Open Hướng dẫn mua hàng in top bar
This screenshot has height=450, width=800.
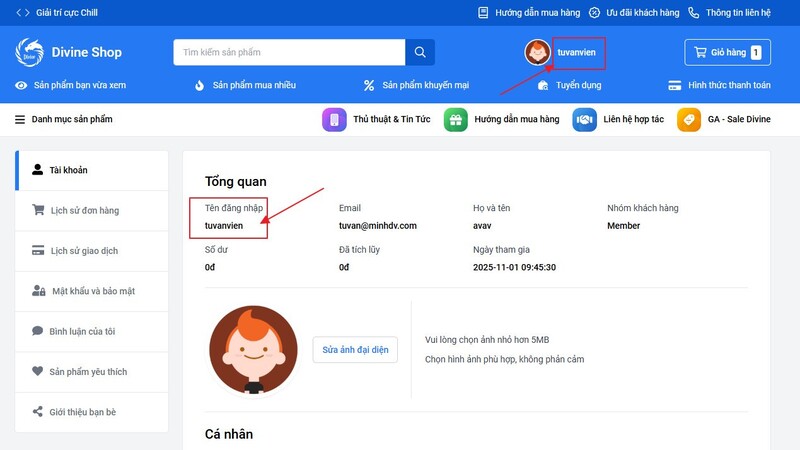(x=538, y=13)
